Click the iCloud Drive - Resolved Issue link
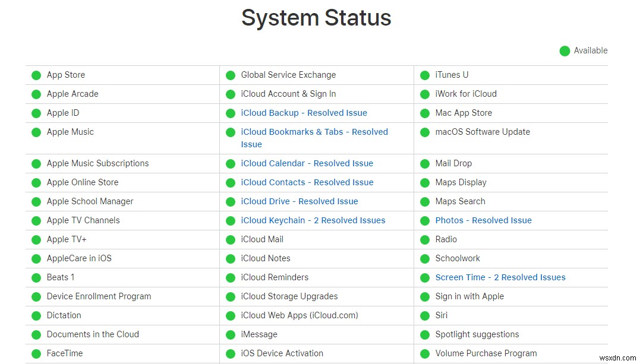 [x=300, y=201]
